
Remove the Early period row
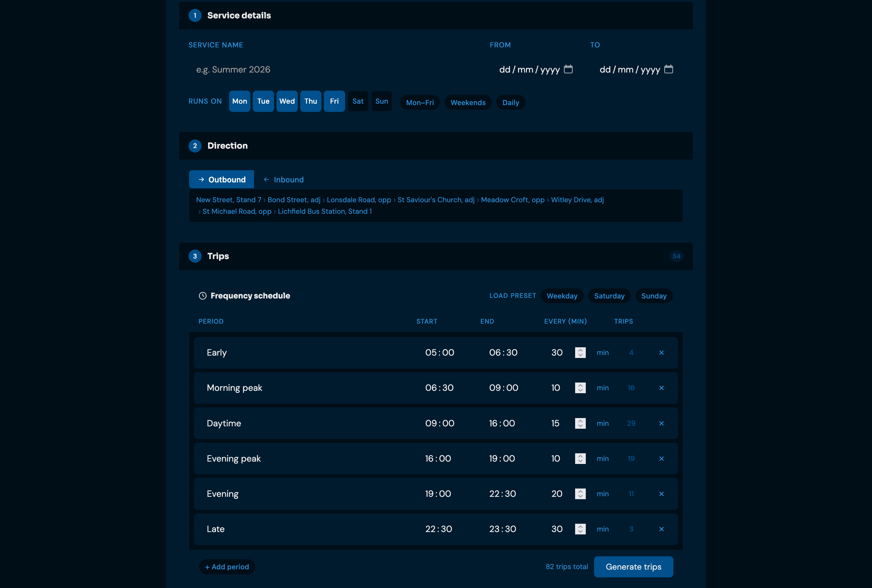point(661,353)
